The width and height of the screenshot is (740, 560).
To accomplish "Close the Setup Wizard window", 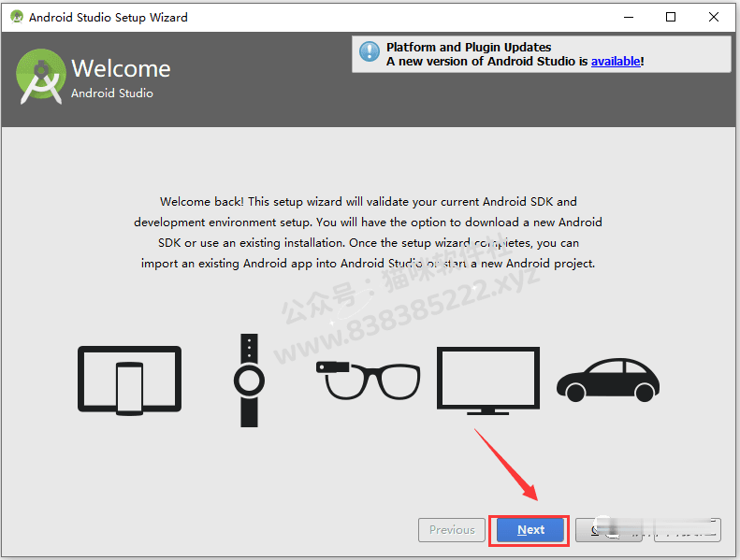I will [714, 17].
